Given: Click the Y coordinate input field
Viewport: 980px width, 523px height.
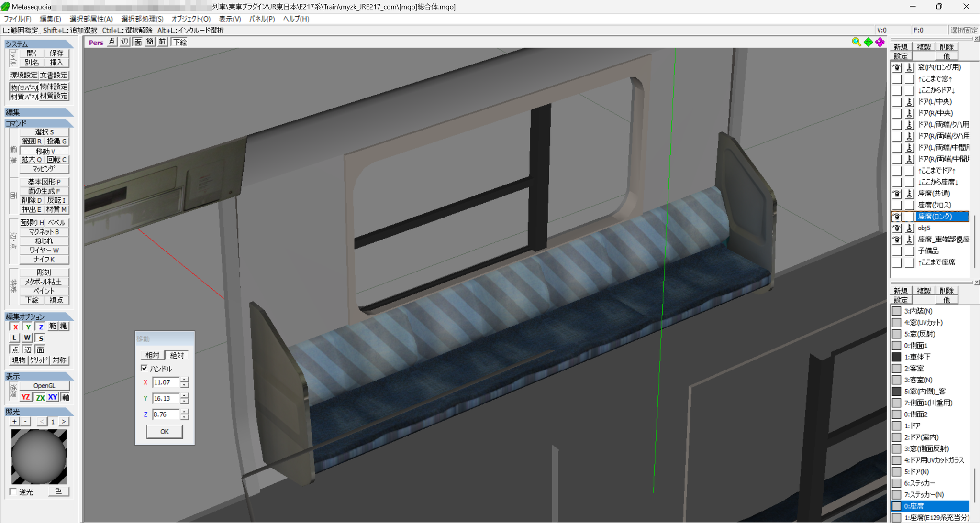Looking at the screenshot, I should tap(166, 398).
